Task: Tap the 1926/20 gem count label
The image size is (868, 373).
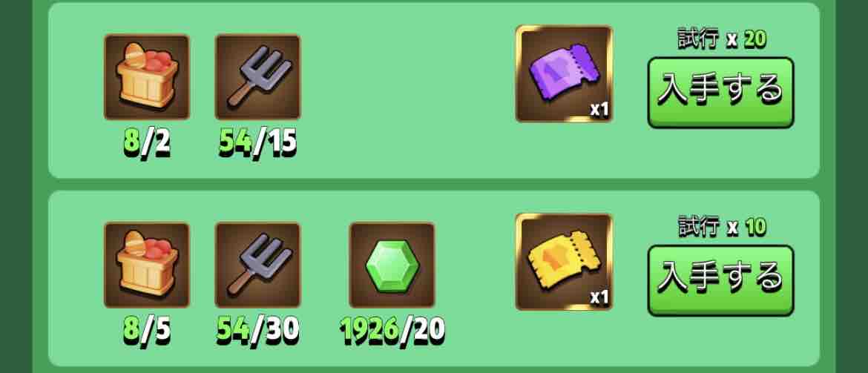Action: (392, 331)
